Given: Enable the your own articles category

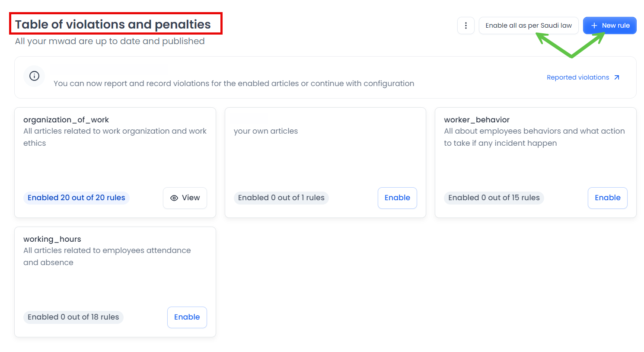Looking at the screenshot, I should pos(397,198).
